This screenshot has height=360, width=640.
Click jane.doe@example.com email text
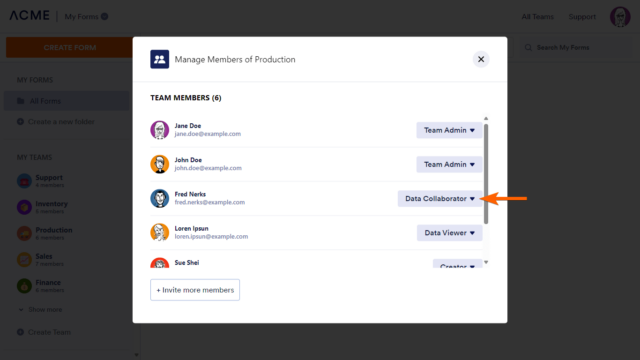click(x=208, y=134)
